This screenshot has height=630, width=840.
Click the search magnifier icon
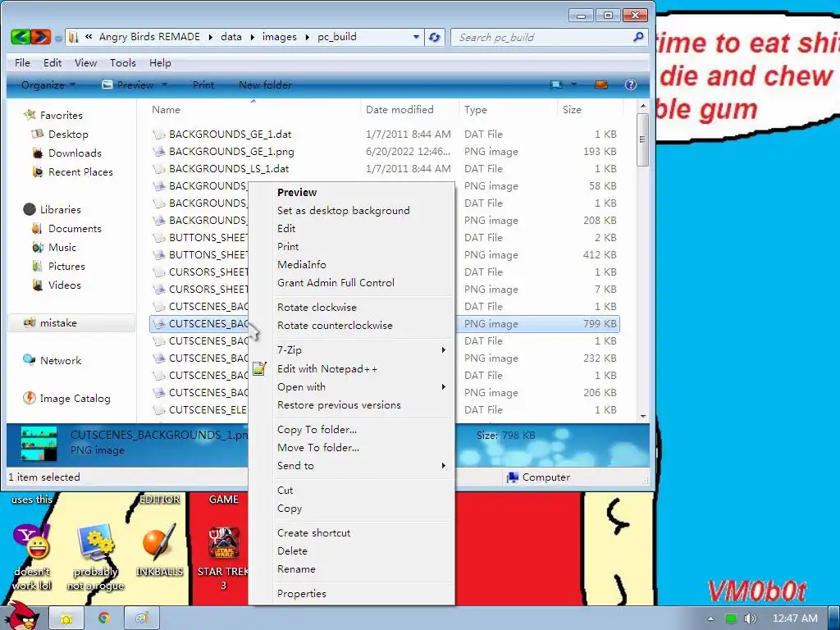(x=638, y=37)
